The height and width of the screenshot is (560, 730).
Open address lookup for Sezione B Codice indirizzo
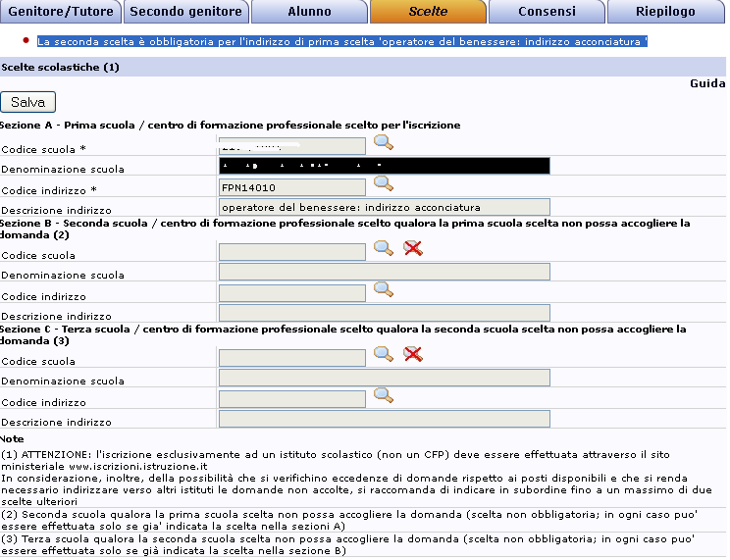point(383,289)
